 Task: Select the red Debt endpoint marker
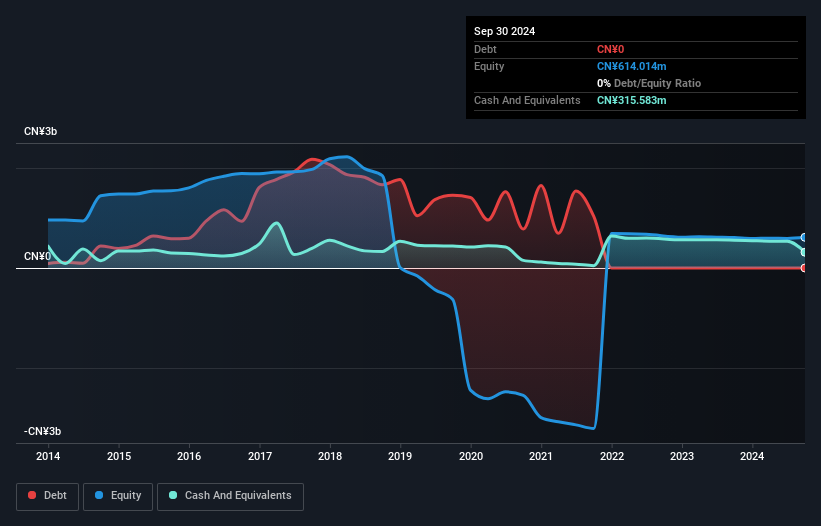coord(804,268)
